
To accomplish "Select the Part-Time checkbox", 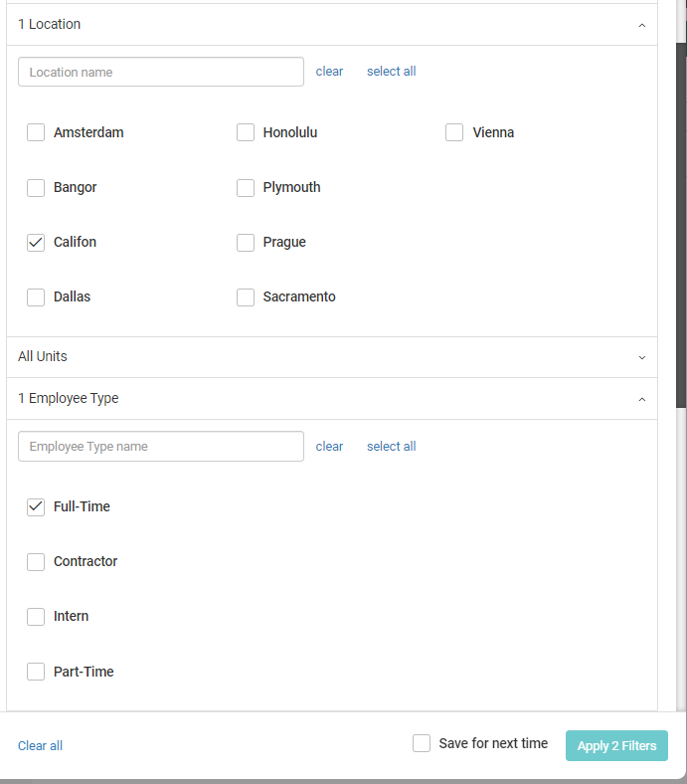I will click(x=36, y=672).
